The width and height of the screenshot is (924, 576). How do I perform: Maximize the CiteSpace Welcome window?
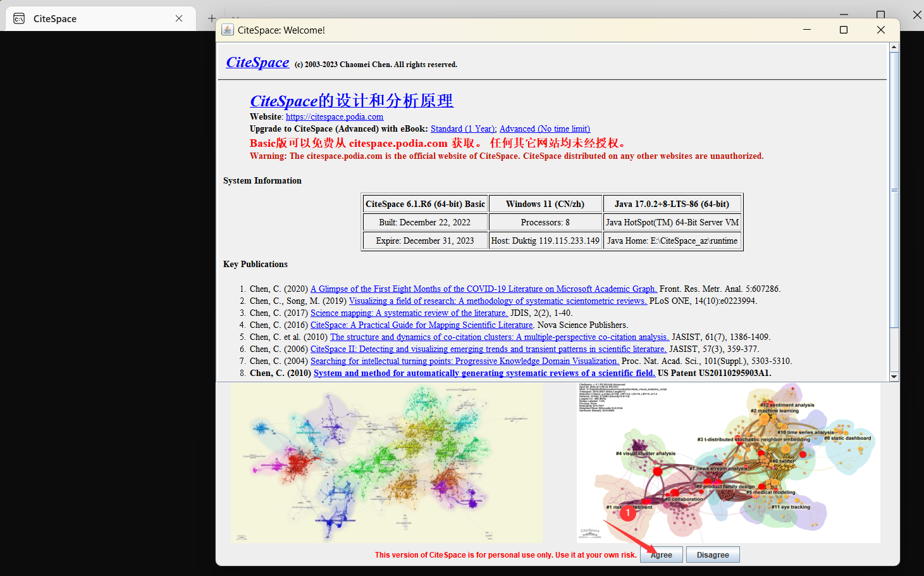[843, 30]
